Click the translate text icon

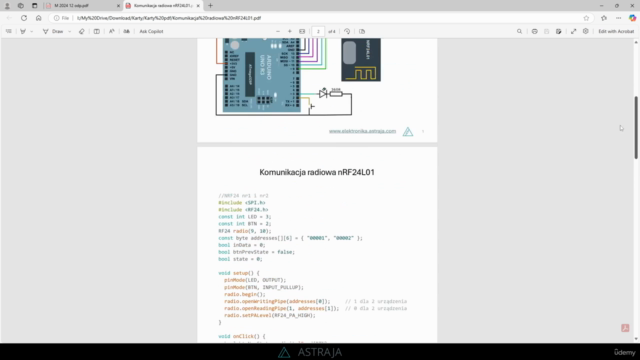(x=127, y=31)
